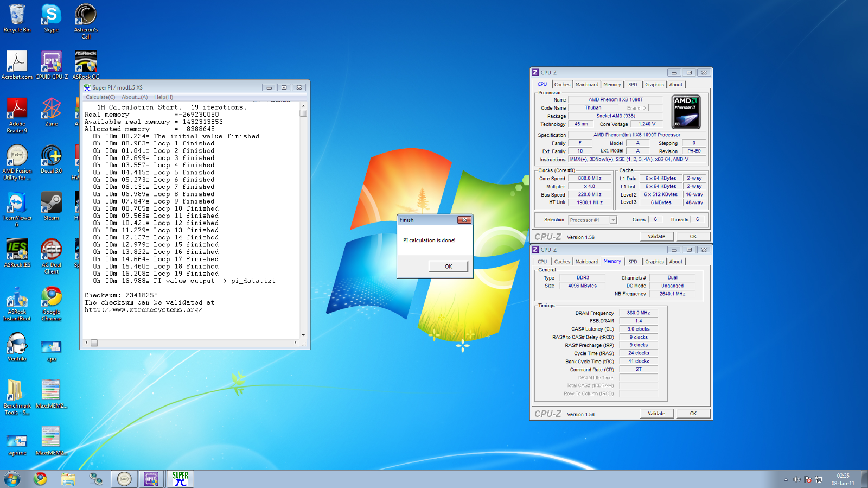Open the ASRock IES desktop icon
The height and width of the screenshot is (488, 868).
coord(17,253)
